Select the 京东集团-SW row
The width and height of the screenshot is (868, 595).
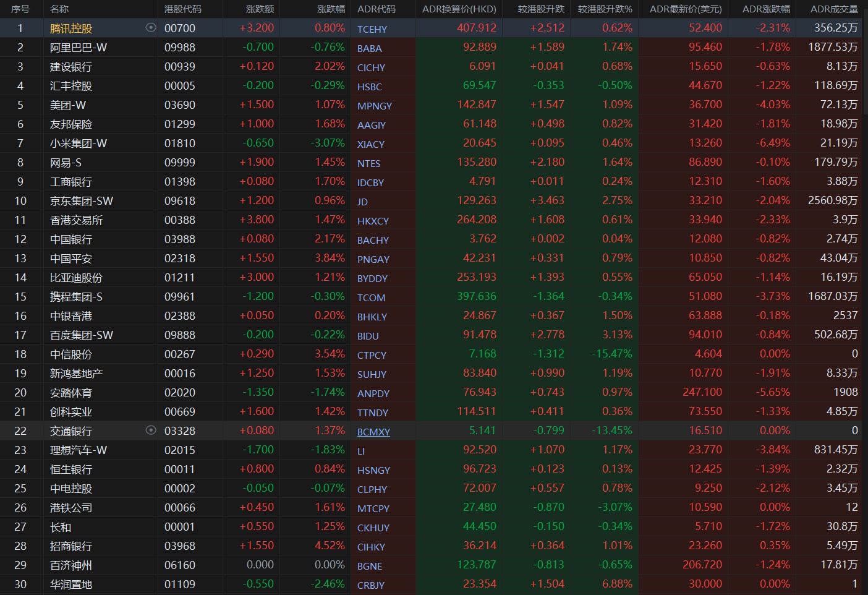[82, 201]
